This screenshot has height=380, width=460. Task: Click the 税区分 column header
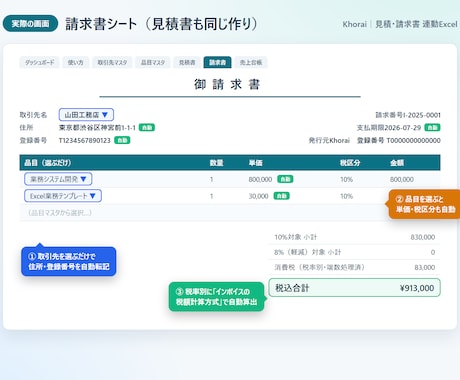point(350,163)
